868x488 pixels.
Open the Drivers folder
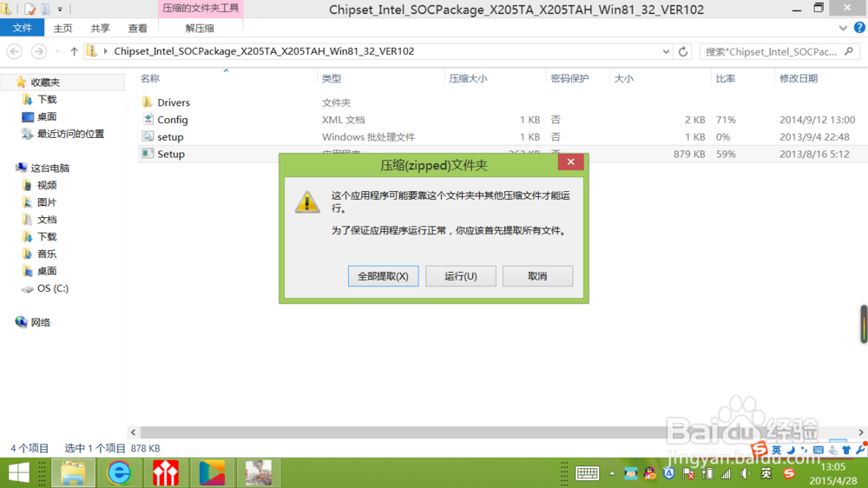(x=174, y=102)
